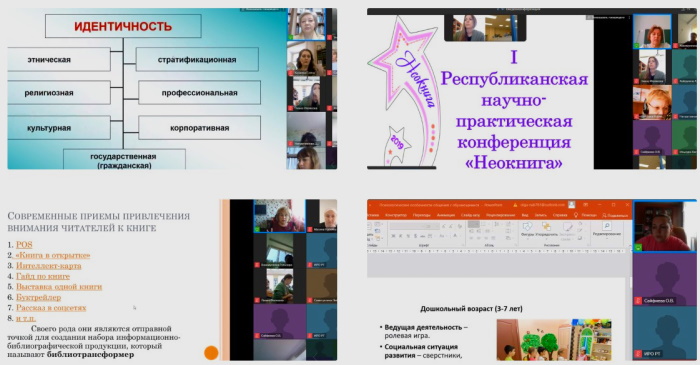This screenshot has width=700, height=365.
Task: Follow the «Книга в открытке» hyperlink
Action: click(53, 255)
